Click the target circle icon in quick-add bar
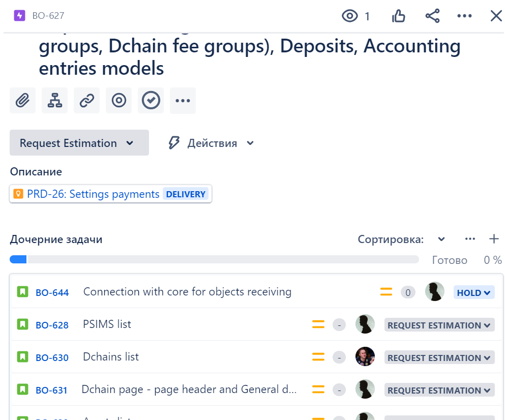This screenshot has height=420, width=505. point(119,101)
